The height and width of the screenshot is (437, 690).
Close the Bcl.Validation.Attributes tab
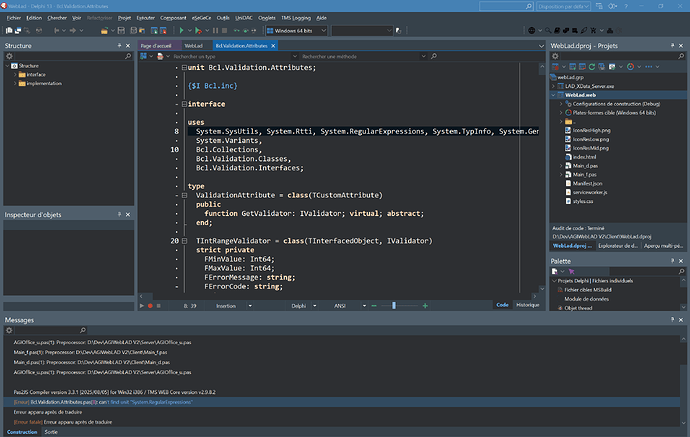pos(273,46)
